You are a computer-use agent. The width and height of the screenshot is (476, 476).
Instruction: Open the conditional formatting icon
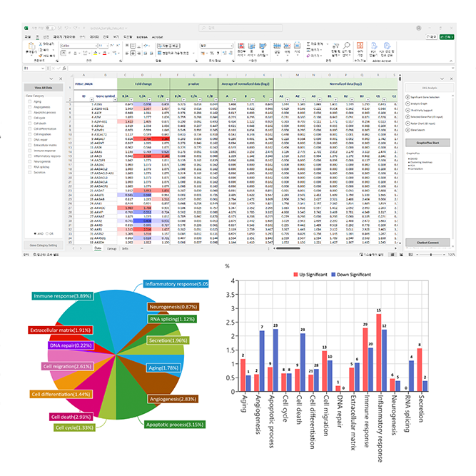pos(241,46)
